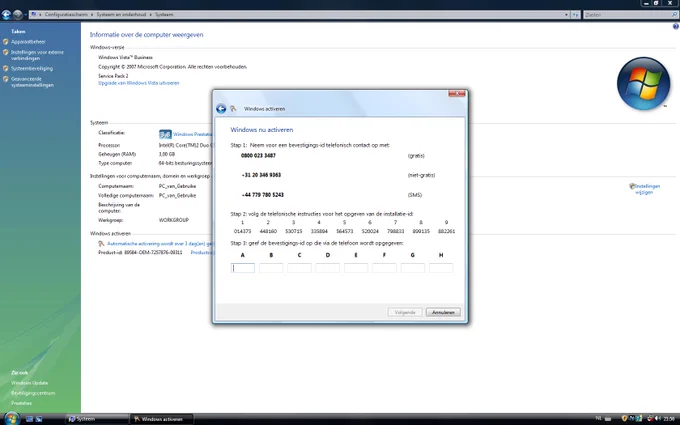Click installation ID group 882261

tap(446, 232)
